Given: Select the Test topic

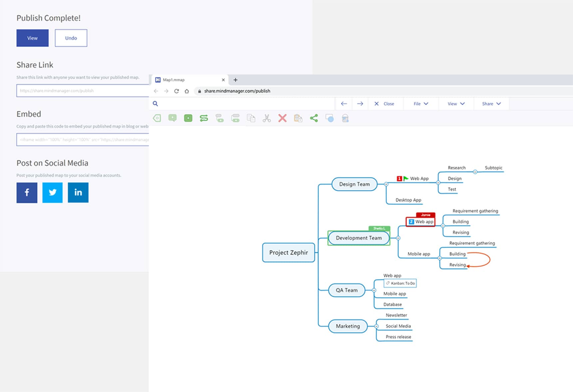Looking at the screenshot, I should click(x=452, y=189).
